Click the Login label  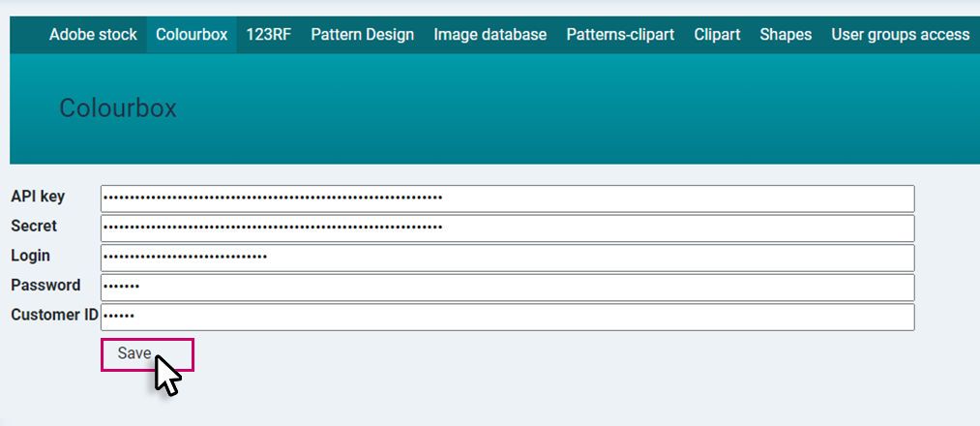31,256
